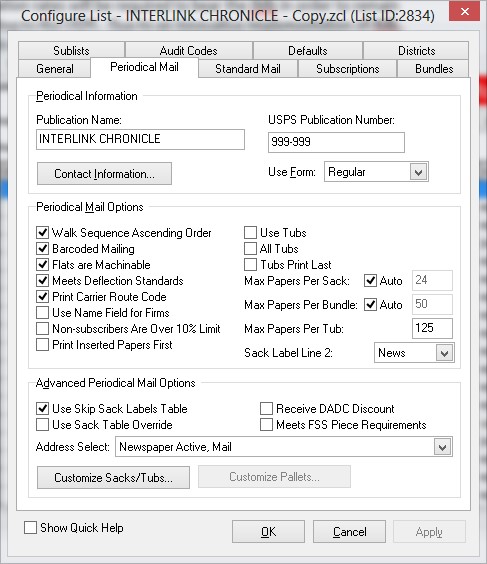Click Customize Sacks/Tubs button
The width and height of the screenshot is (487, 564).
(x=113, y=477)
